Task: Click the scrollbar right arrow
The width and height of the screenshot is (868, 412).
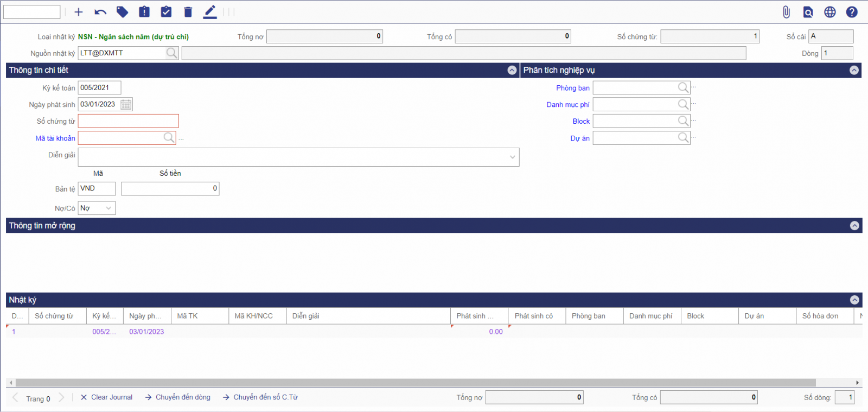Action: tap(857, 383)
